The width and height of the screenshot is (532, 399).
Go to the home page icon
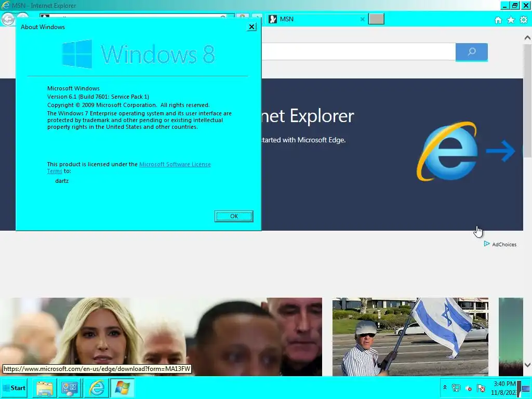click(x=498, y=20)
